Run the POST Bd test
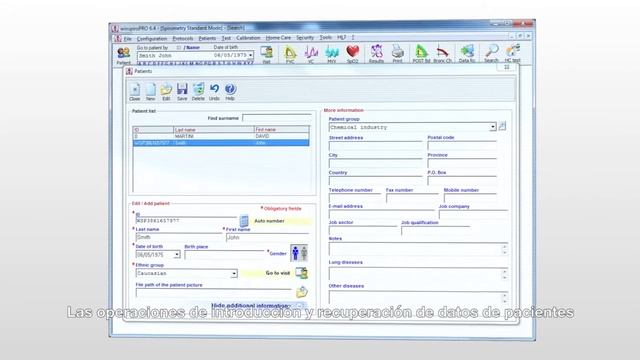 421,54
